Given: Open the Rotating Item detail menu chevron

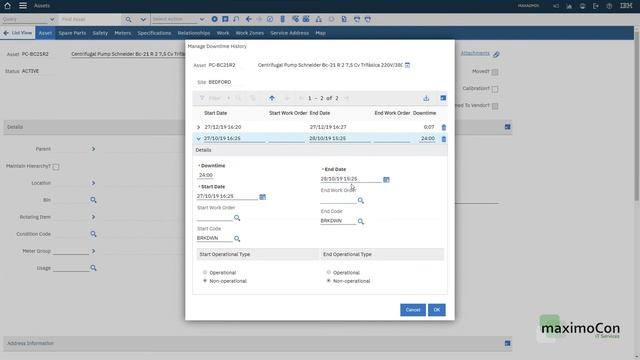Looking at the screenshot, I should click(x=93, y=217).
